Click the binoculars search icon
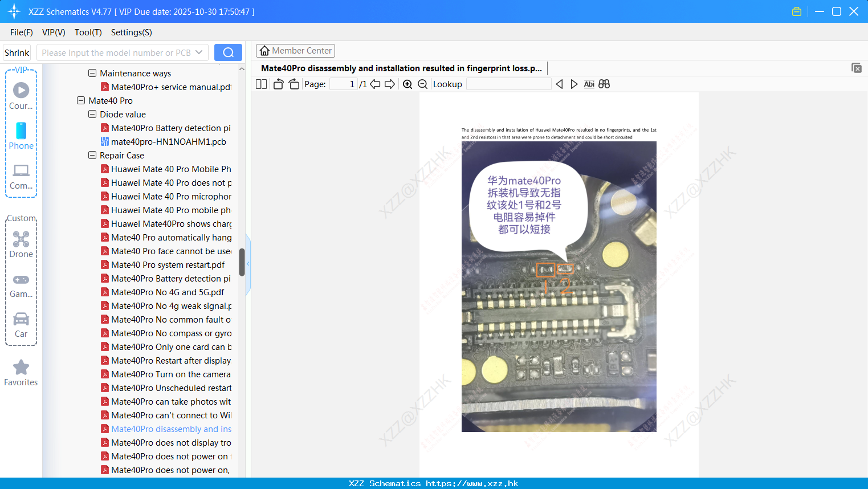Screen dimensions: 868x489 (x=604, y=84)
